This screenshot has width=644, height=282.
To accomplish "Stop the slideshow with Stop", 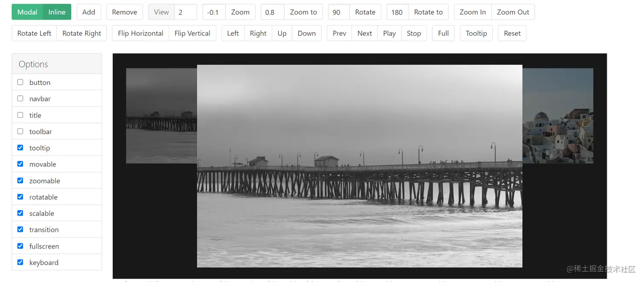I will (414, 33).
